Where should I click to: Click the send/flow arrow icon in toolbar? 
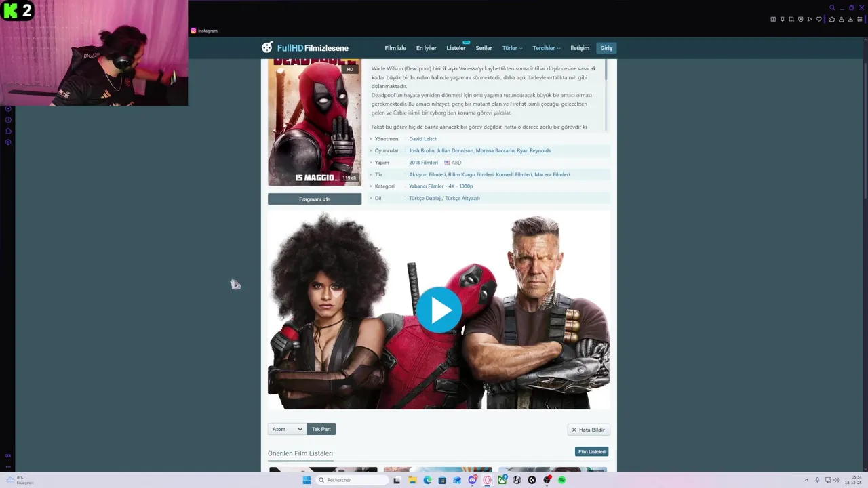point(810,19)
